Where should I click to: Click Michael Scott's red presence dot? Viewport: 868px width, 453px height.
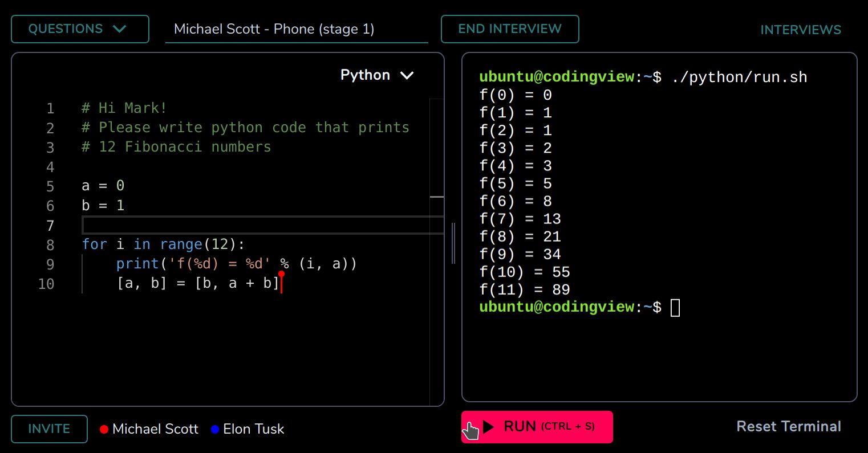(104, 429)
